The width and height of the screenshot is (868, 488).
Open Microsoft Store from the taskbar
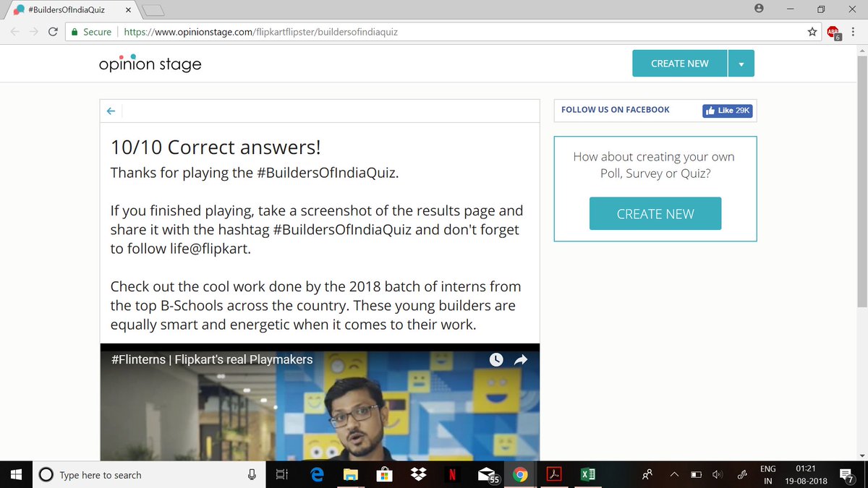[x=385, y=474]
